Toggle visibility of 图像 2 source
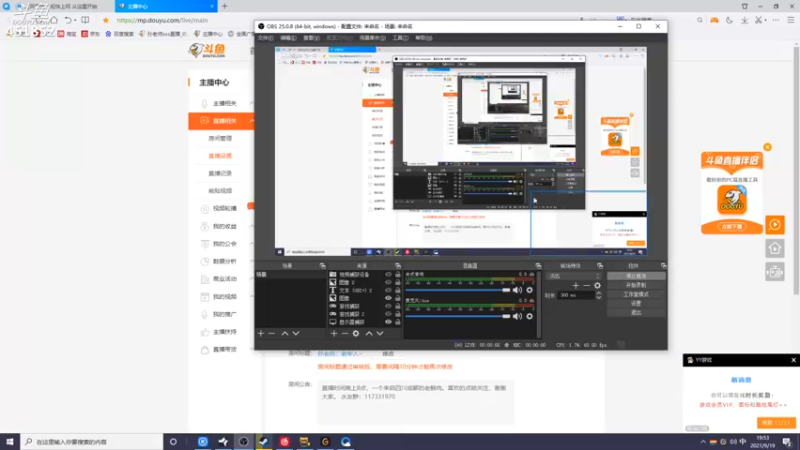The image size is (800, 450). pyautogui.click(x=388, y=282)
